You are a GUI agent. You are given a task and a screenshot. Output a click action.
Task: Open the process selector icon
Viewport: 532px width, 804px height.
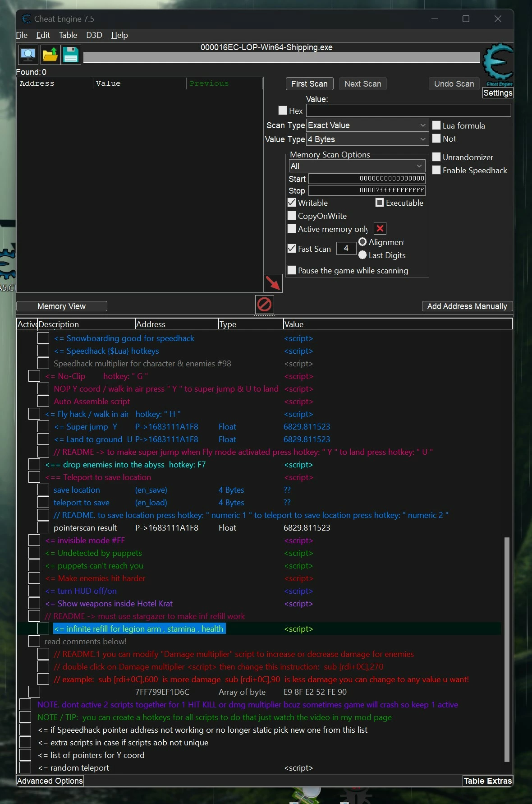point(28,55)
